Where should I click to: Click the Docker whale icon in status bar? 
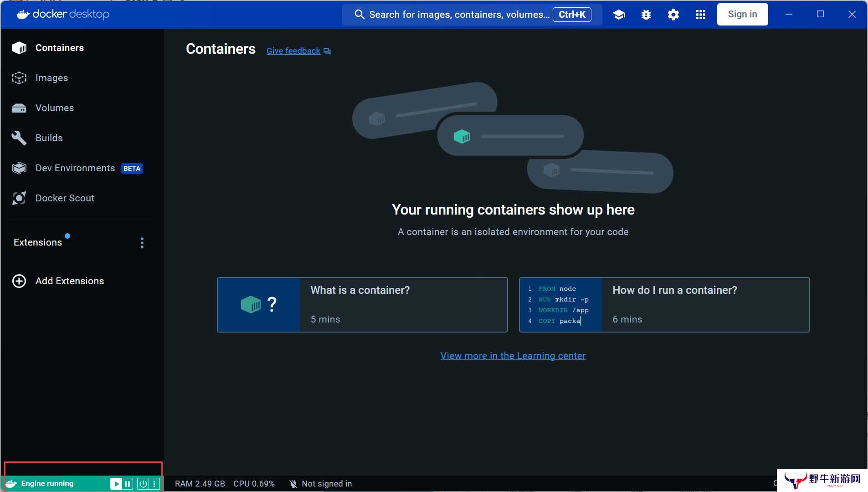coord(11,483)
